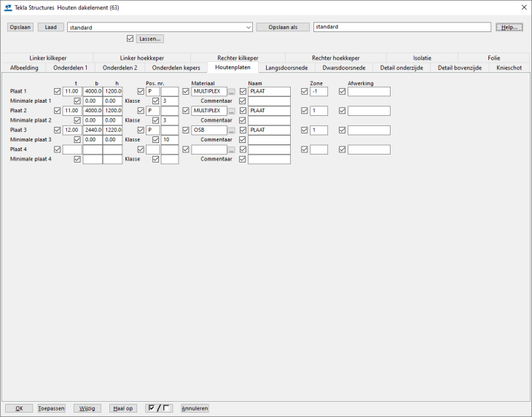Uncheck the Plaat 1 thickness checkbox
The width and height of the screenshot is (532, 417).
(x=58, y=92)
